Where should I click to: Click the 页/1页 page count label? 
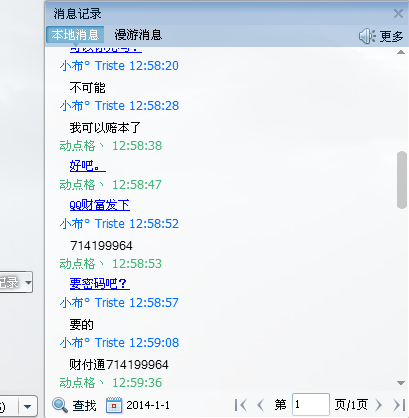coord(351,405)
